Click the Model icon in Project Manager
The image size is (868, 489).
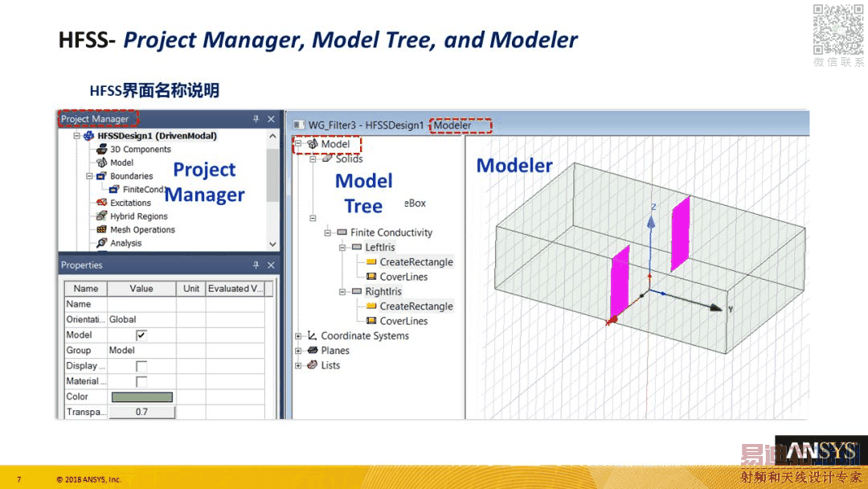coord(102,162)
